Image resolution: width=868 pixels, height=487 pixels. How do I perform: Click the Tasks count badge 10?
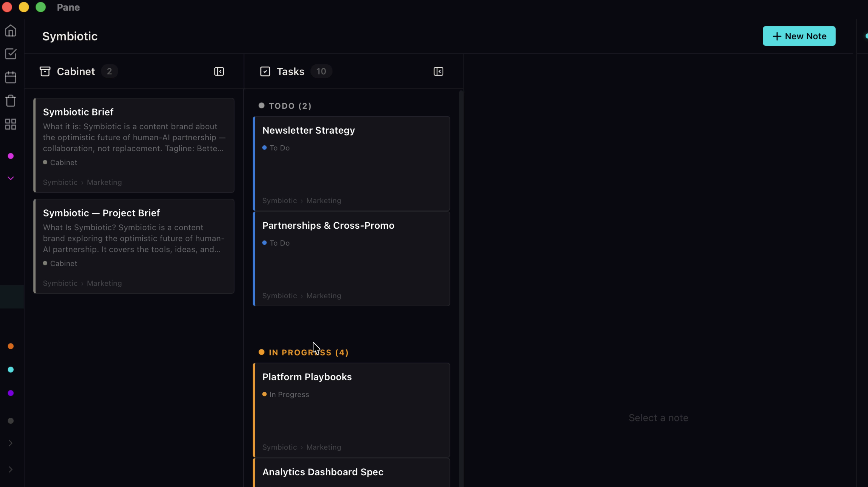coord(321,71)
